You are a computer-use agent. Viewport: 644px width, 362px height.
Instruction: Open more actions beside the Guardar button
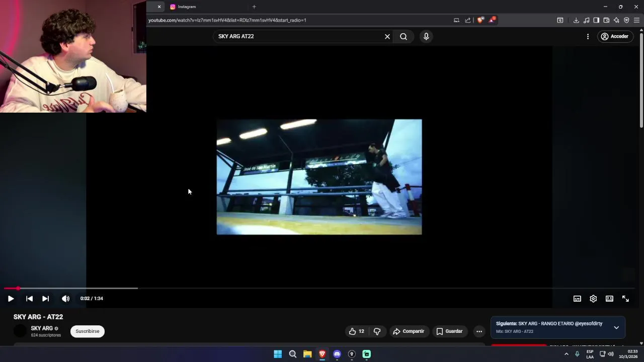pos(479,331)
